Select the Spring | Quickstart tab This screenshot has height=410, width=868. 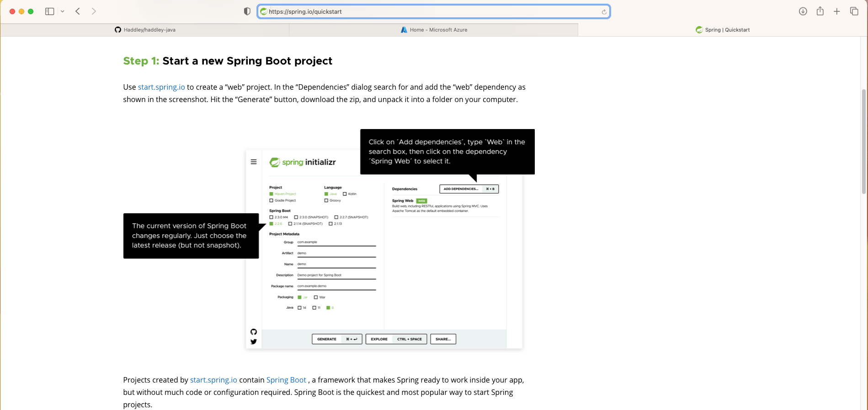[723, 30]
